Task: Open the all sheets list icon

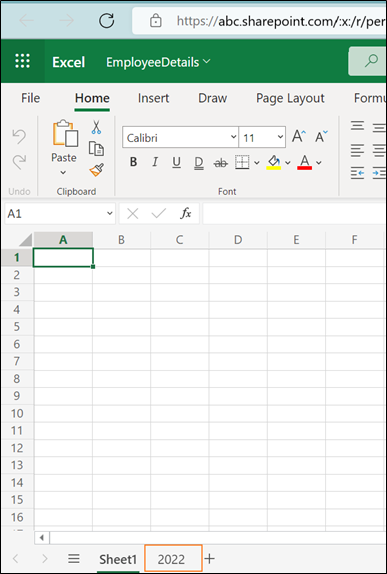Action: pyautogui.click(x=74, y=559)
